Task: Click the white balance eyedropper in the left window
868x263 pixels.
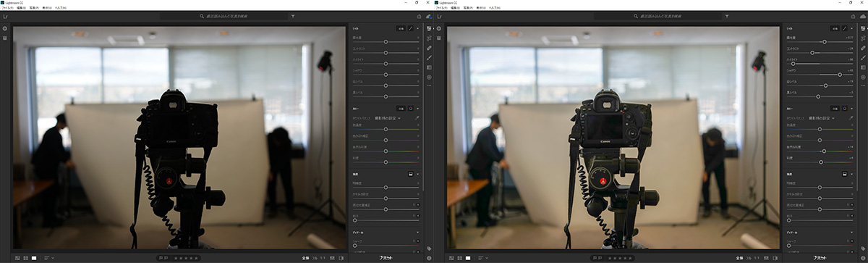Action: coord(417,117)
